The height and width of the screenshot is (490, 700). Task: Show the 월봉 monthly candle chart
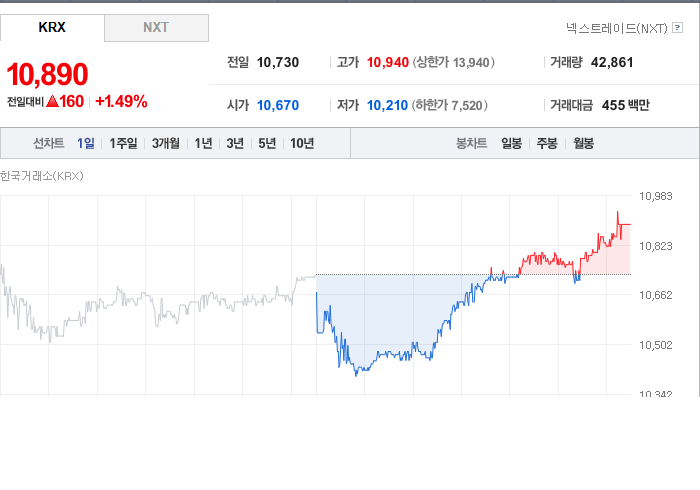(x=583, y=143)
